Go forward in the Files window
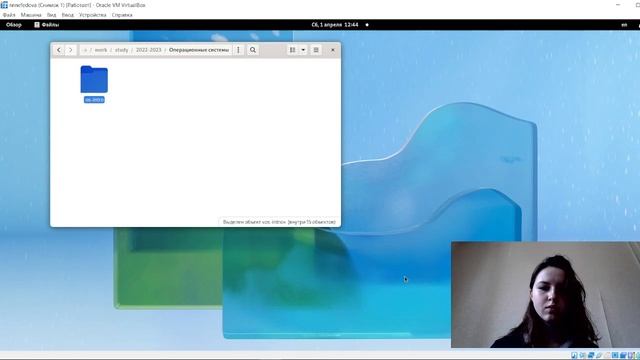The image size is (640, 360). (71, 50)
